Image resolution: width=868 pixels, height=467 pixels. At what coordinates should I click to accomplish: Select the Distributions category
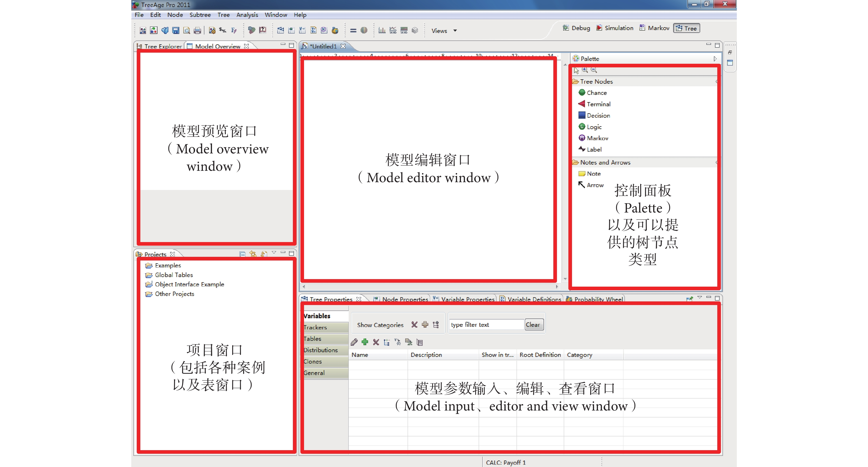pos(326,350)
